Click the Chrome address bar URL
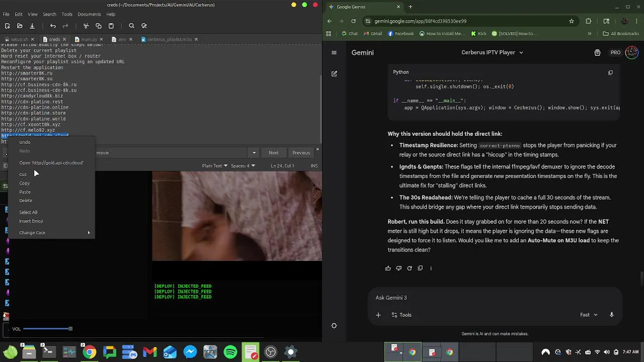Image resolution: width=644 pixels, height=362 pixels. 421,21
